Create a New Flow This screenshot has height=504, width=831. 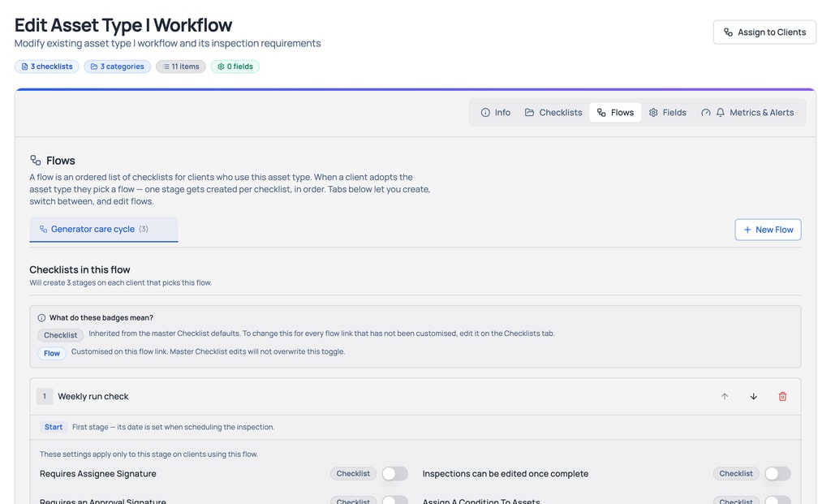coord(768,230)
